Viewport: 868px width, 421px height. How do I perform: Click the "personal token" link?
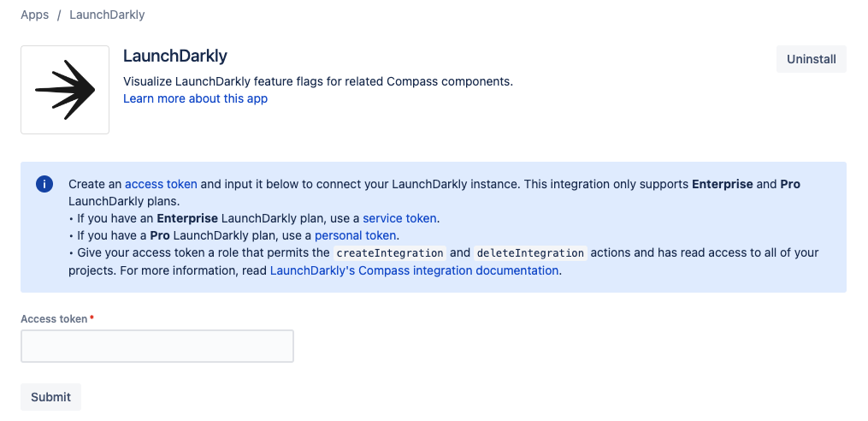pyautogui.click(x=357, y=235)
